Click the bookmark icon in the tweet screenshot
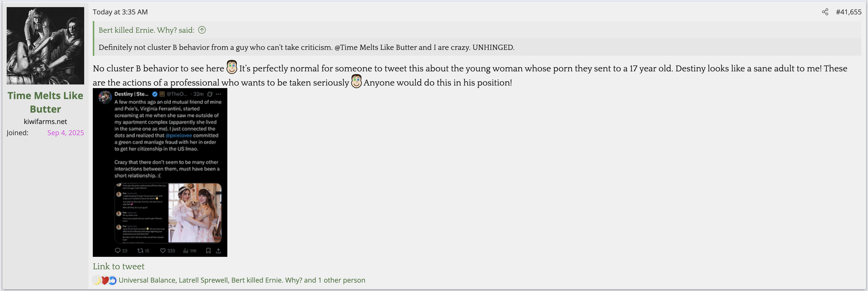The height and width of the screenshot is (291, 868). (x=208, y=251)
